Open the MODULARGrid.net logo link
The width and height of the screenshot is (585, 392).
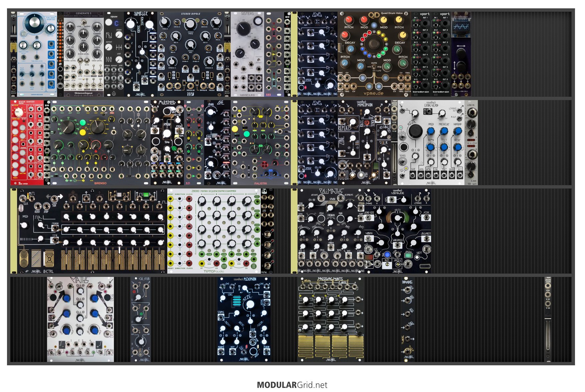coord(292,385)
